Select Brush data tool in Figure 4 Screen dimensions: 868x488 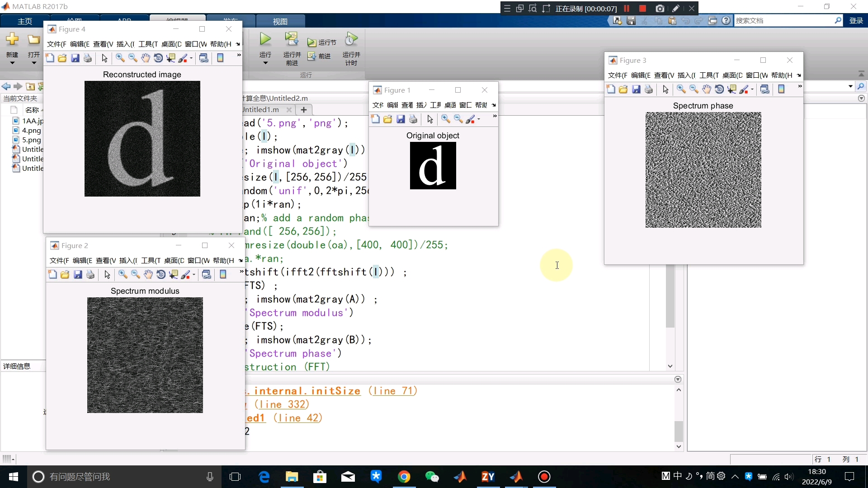pyautogui.click(x=183, y=58)
